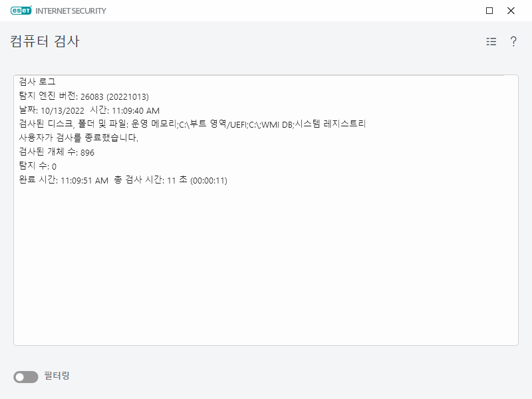
Task: Click inside the blank scan log area
Action: pyautogui.click(x=266, y=266)
